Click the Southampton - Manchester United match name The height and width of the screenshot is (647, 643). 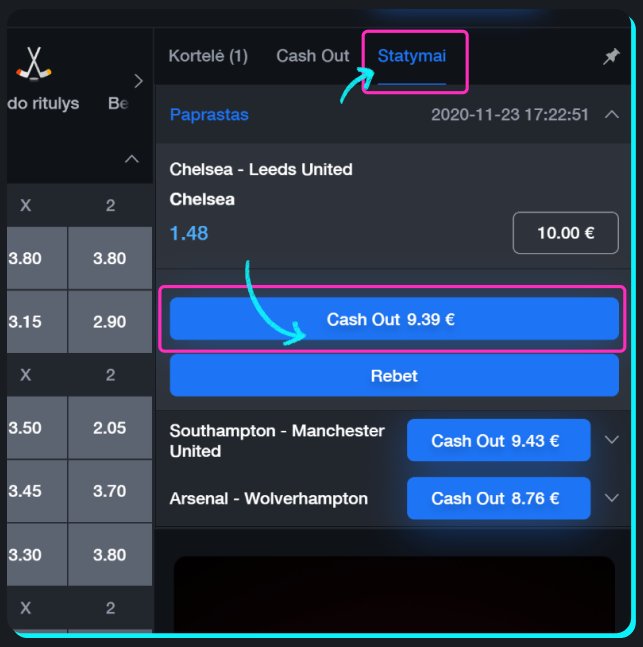[277, 441]
